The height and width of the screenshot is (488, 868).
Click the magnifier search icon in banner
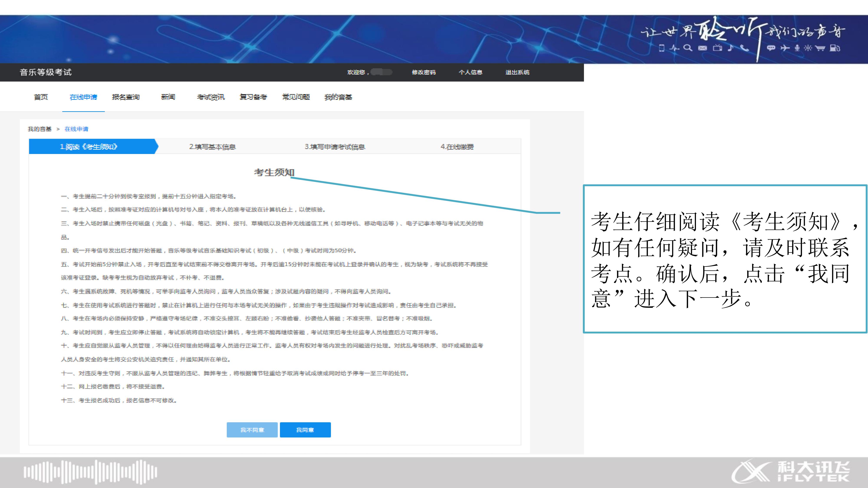(x=688, y=48)
